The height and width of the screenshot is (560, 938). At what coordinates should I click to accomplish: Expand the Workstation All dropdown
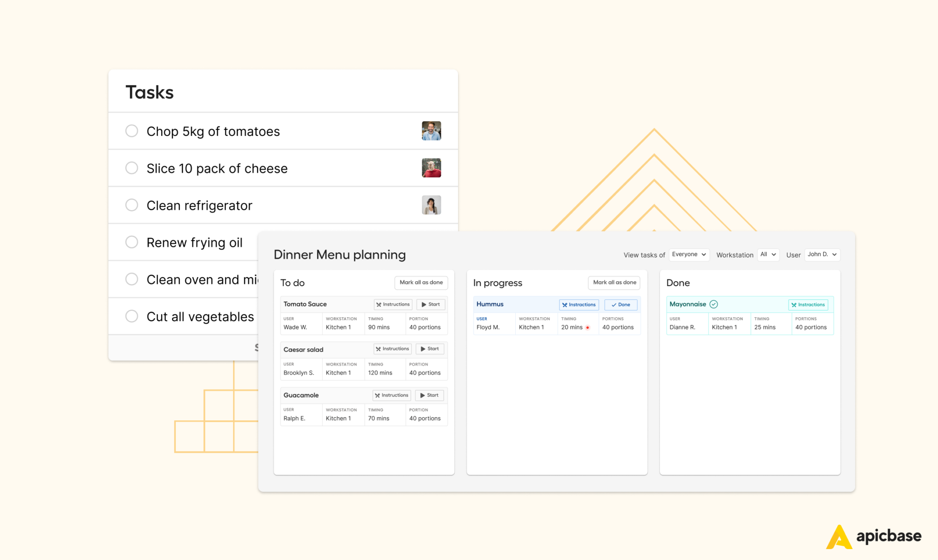[x=768, y=255]
